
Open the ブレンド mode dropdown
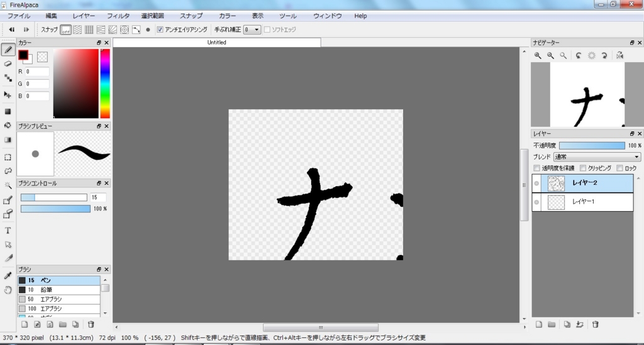click(x=597, y=156)
